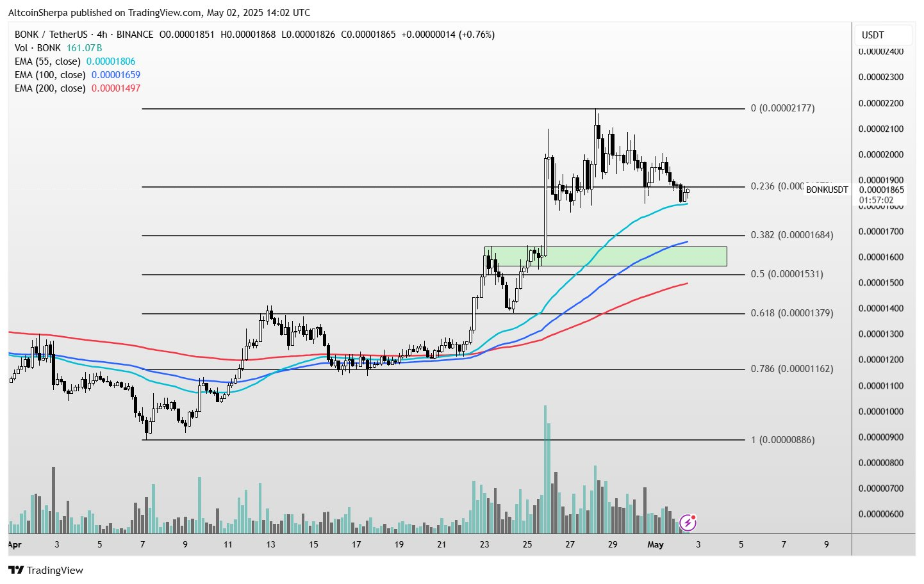Click the BONK / TetherUS symbol title
Image resolution: width=924 pixels, height=584 pixels.
pyautogui.click(x=51, y=35)
